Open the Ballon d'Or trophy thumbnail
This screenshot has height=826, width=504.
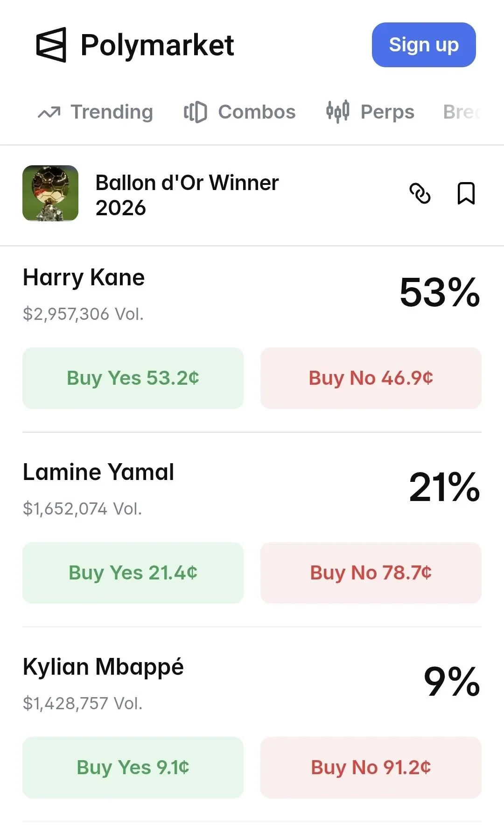(50, 193)
